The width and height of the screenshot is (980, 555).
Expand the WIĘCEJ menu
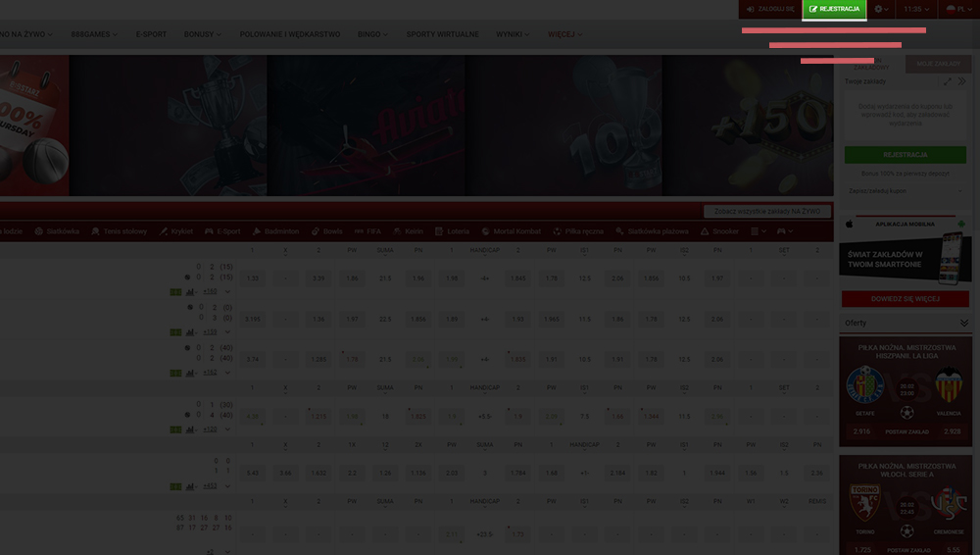click(565, 34)
